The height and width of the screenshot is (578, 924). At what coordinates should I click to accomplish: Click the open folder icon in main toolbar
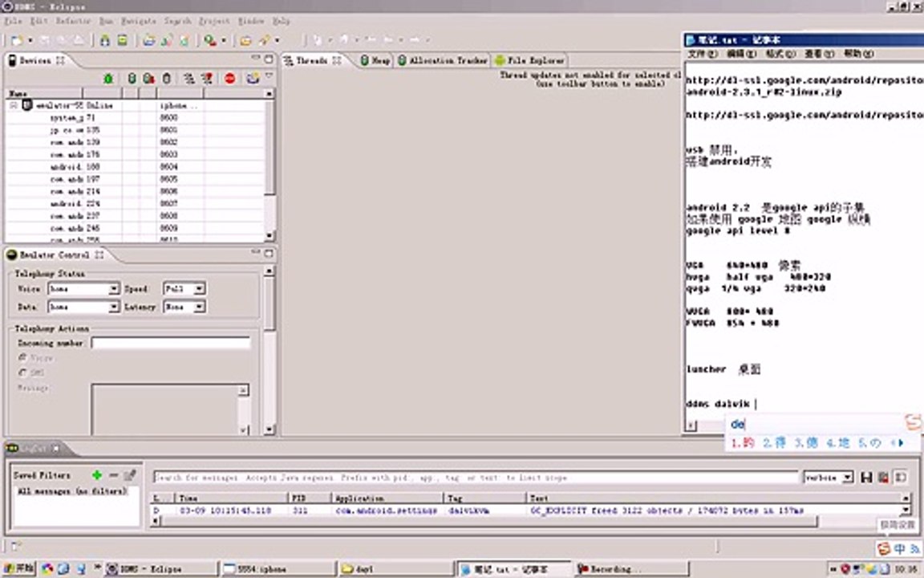point(245,40)
